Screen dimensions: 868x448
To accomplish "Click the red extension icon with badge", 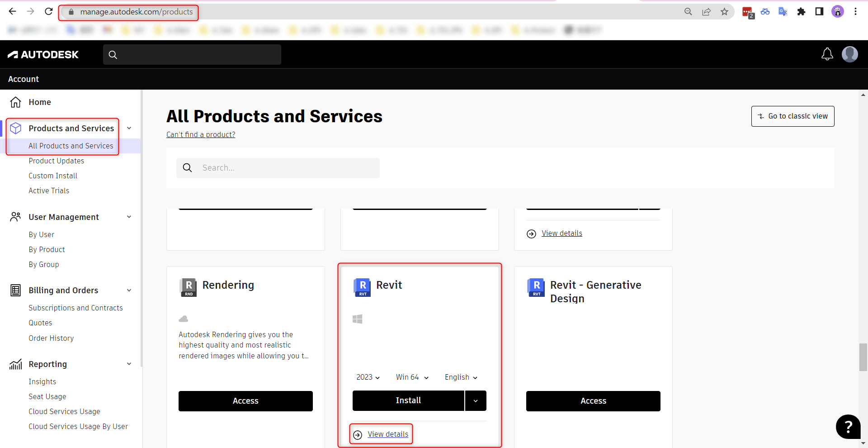I will [748, 12].
